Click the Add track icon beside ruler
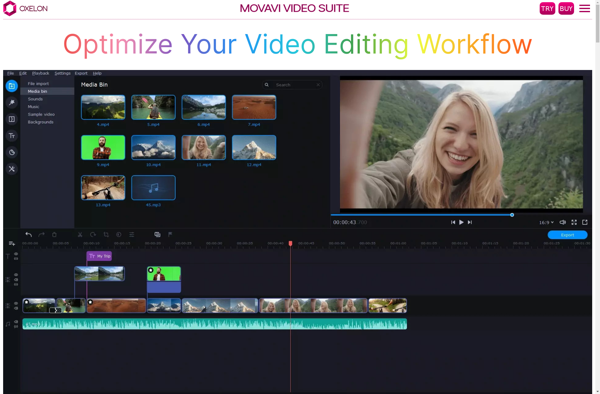The height and width of the screenshot is (394, 600). point(11,243)
